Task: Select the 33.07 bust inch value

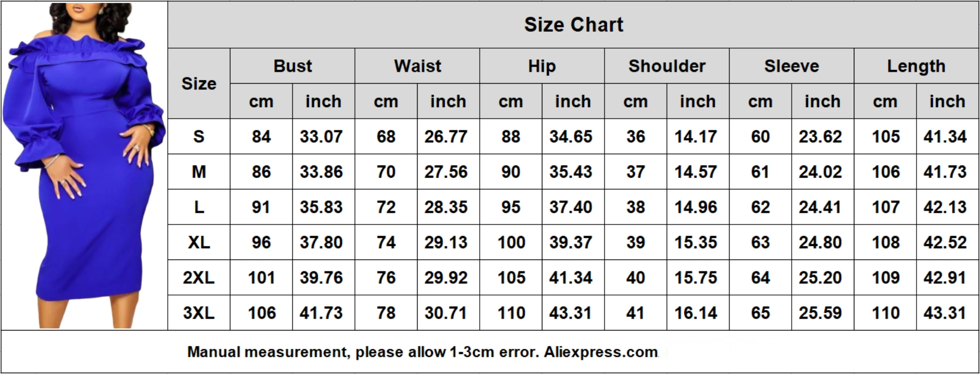Action: 321,137
